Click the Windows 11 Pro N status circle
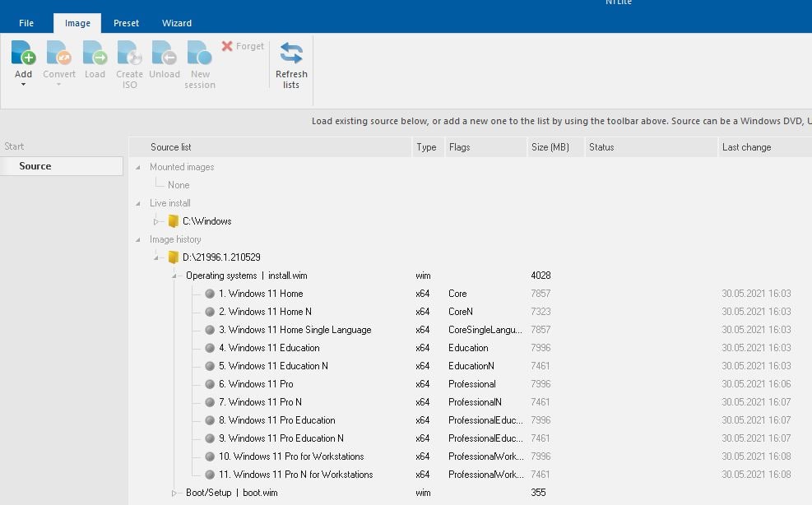 pos(210,402)
